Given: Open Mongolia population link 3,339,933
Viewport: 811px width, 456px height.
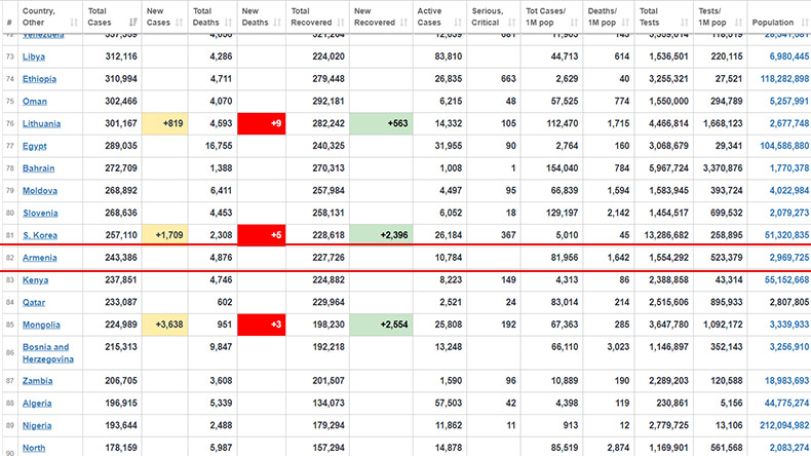Looking at the screenshot, I should (789, 325).
